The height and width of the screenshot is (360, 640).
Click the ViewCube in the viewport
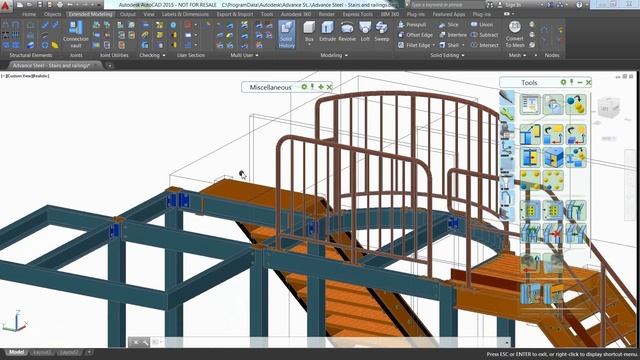click(608, 107)
